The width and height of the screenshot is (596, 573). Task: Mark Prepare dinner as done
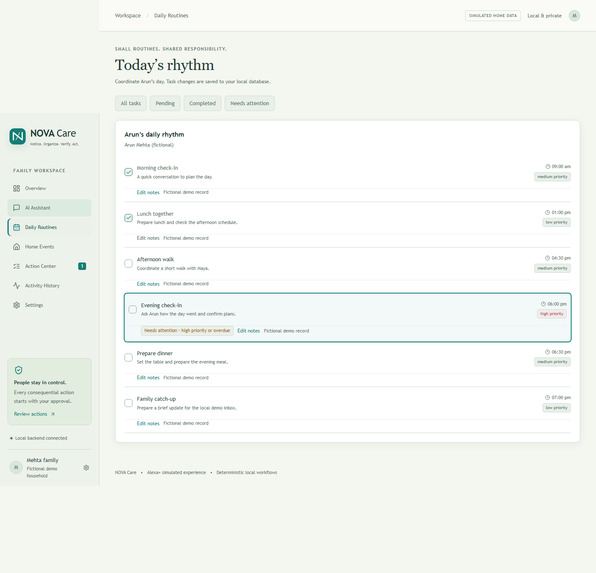point(128,357)
